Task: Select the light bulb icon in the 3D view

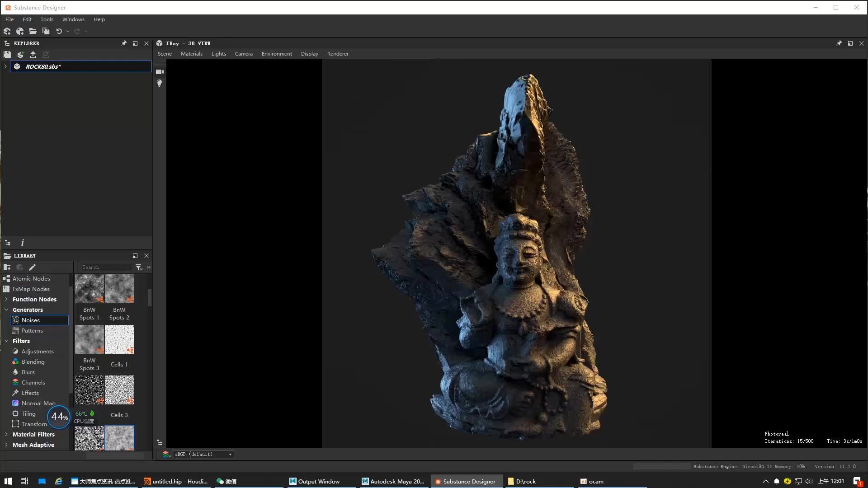Action: pyautogui.click(x=160, y=83)
